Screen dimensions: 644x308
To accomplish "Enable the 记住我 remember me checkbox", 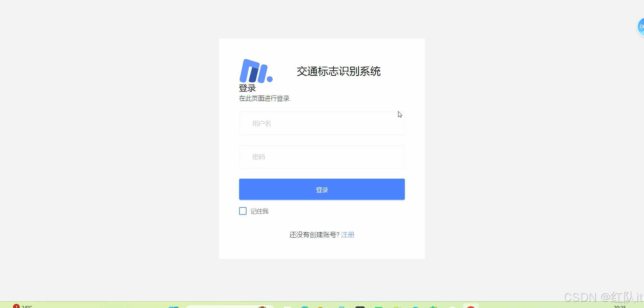I will (243, 211).
